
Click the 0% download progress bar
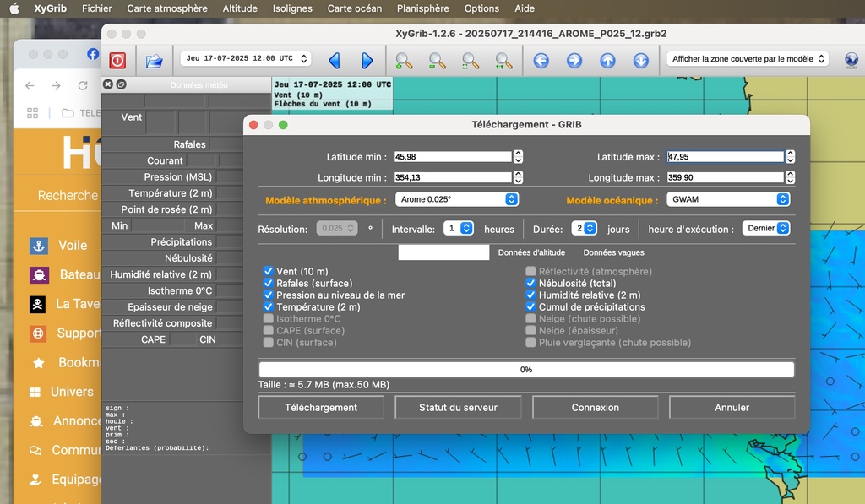(526, 370)
